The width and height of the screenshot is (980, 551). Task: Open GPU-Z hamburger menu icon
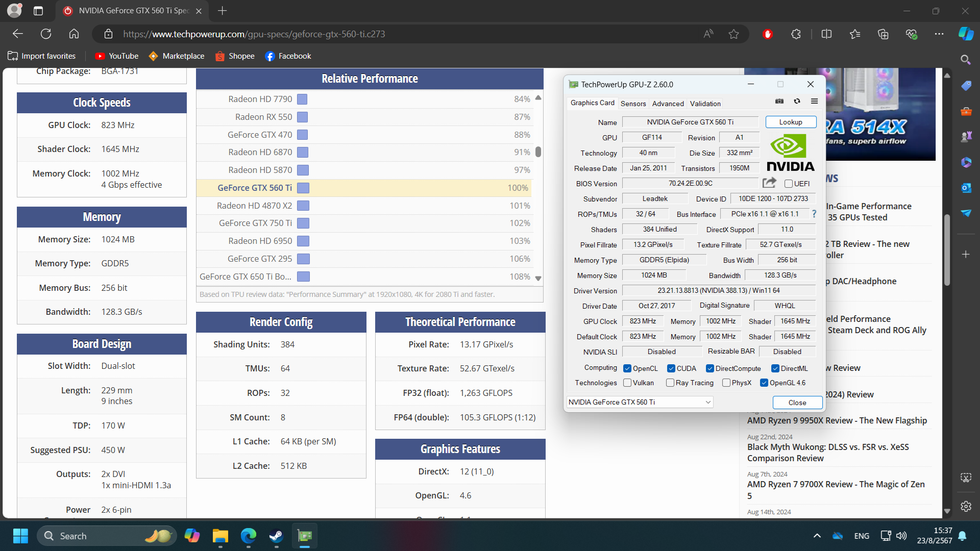[x=814, y=102]
